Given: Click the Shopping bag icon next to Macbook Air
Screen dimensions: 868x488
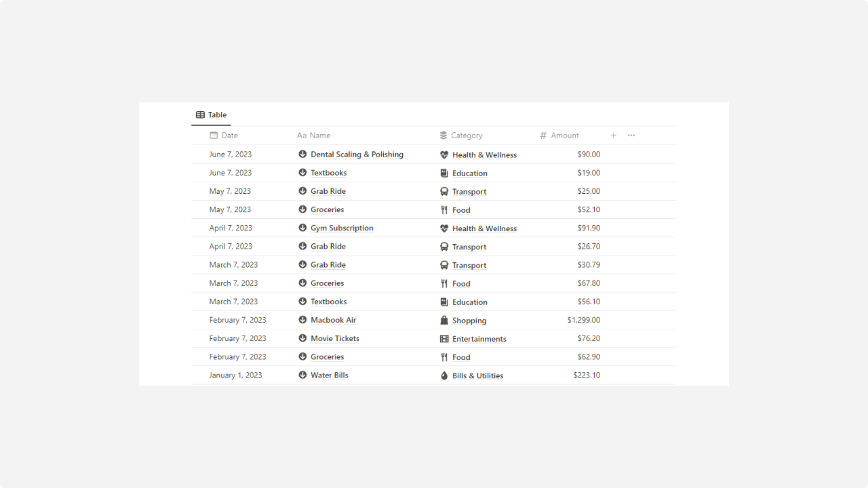Looking at the screenshot, I should [x=445, y=320].
